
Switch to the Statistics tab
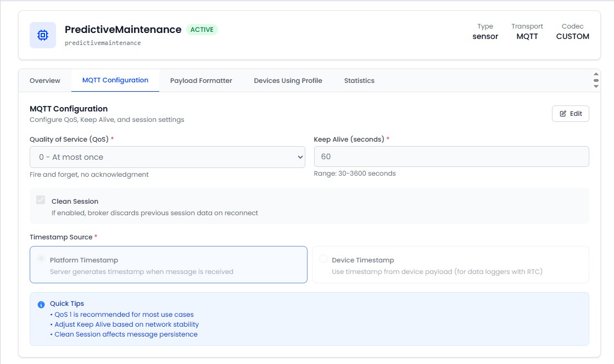(359, 80)
